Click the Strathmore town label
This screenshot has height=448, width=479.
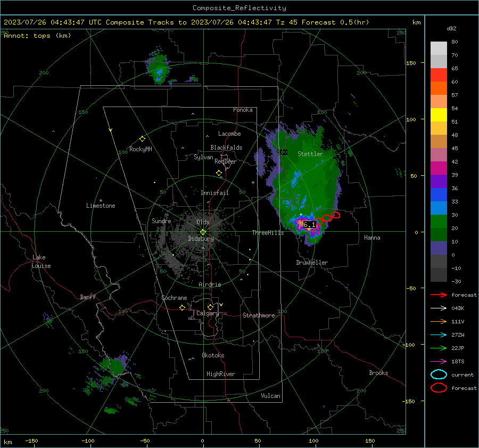[x=259, y=315]
